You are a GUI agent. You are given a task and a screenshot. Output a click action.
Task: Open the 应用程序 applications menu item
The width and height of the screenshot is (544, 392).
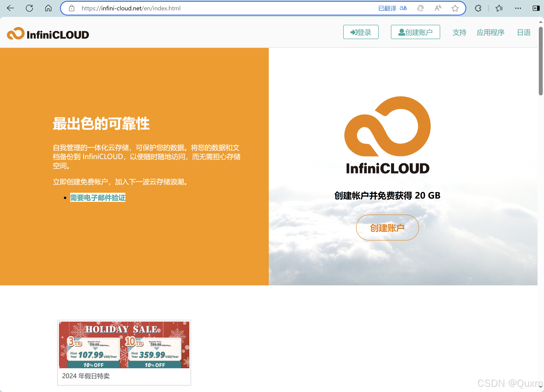click(490, 32)
